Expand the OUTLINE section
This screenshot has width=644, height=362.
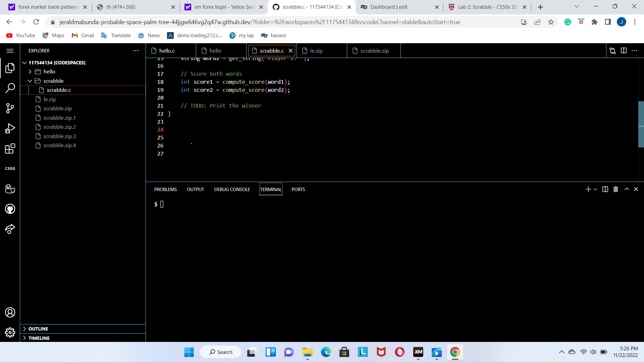[38, 329]
